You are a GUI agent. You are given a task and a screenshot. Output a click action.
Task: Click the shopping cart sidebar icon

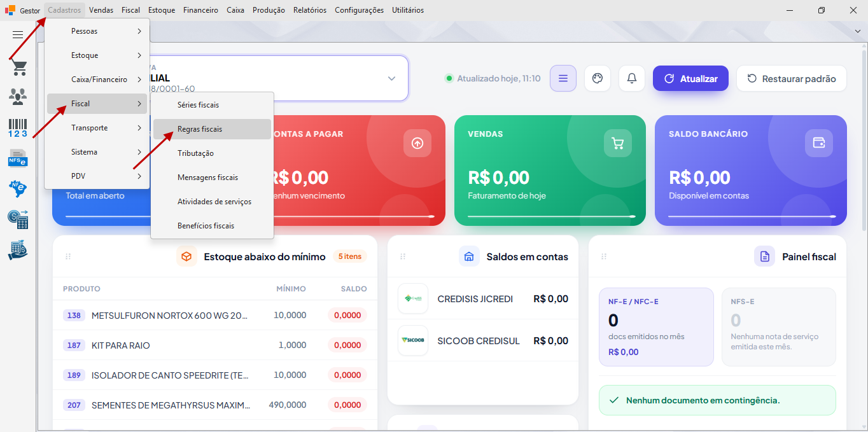[x=18, y=67]
